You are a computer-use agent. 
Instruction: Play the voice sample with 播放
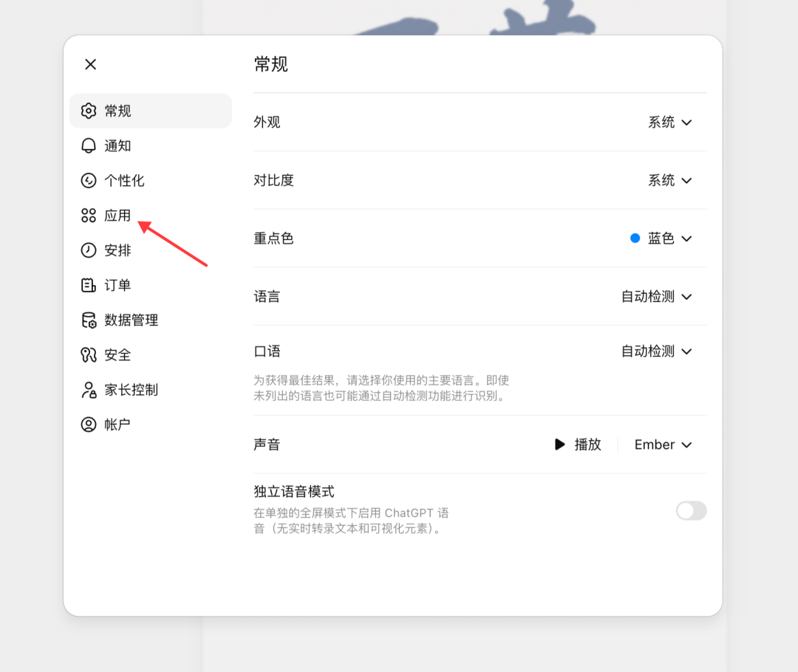click(578, 445)
